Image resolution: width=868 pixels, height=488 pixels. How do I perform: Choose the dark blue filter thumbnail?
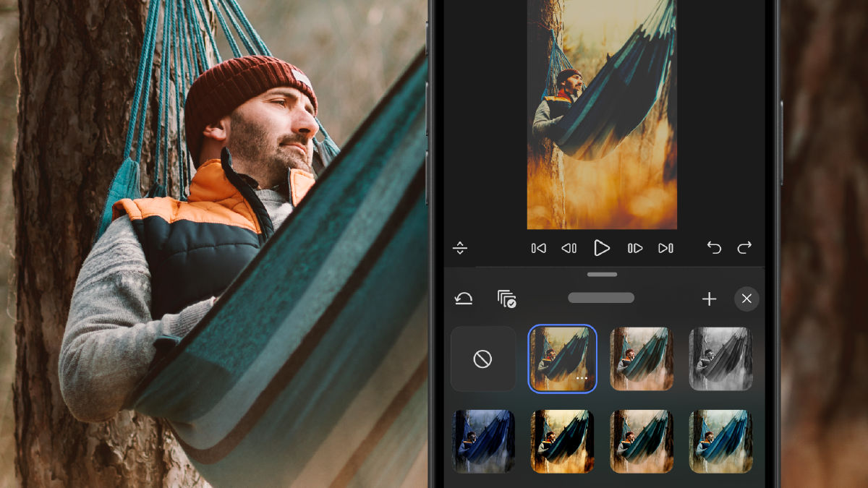(x=484, y=441)
